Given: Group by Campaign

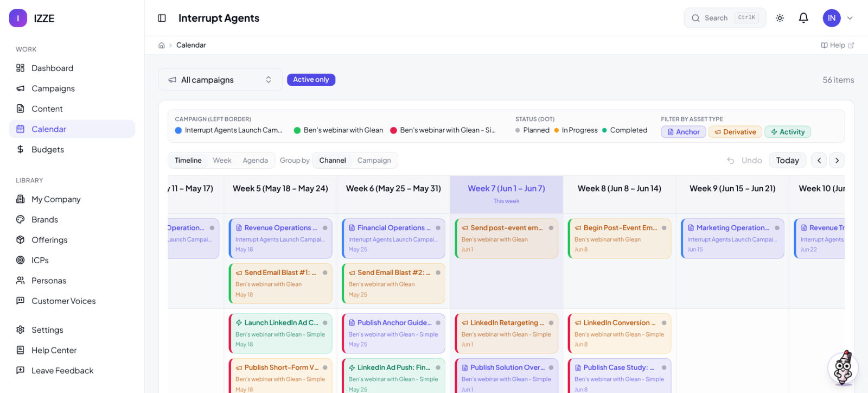Looking at the screenshot, I should click(x=374, y=161).
